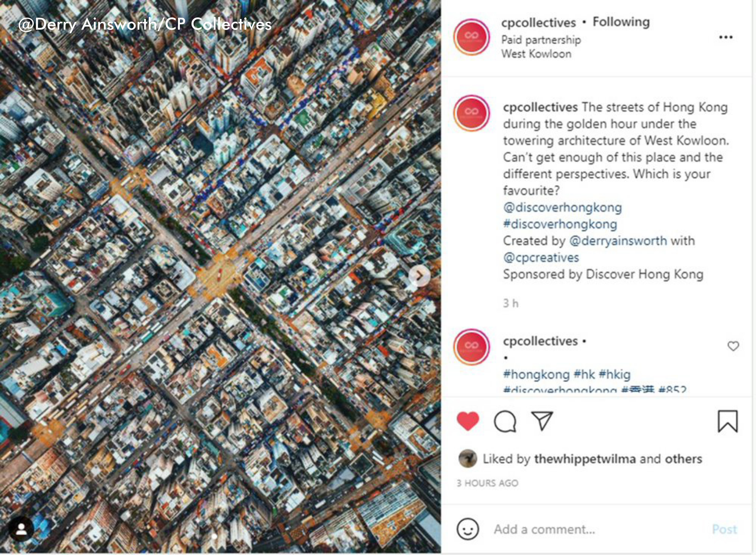This screenshot has width=756, height=555.
Task: Like the cpcollectives hashtag comment
Action: pyautogui.click(x=733, y=346)
